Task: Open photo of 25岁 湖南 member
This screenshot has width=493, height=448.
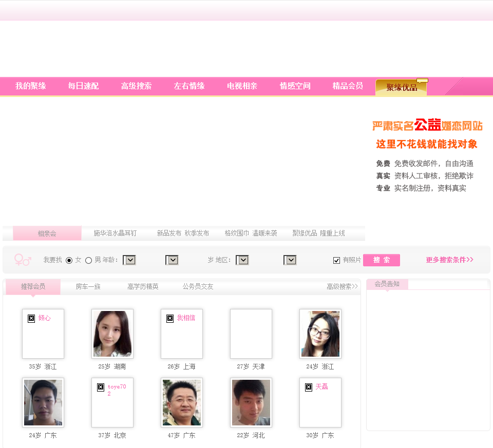Action: pyautogui.click(x=112, y=334)
